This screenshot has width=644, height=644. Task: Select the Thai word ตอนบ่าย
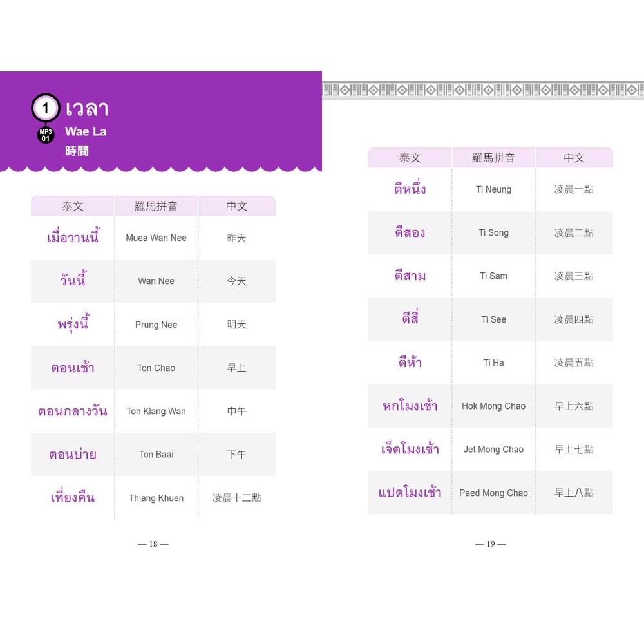tap(73, 454)
